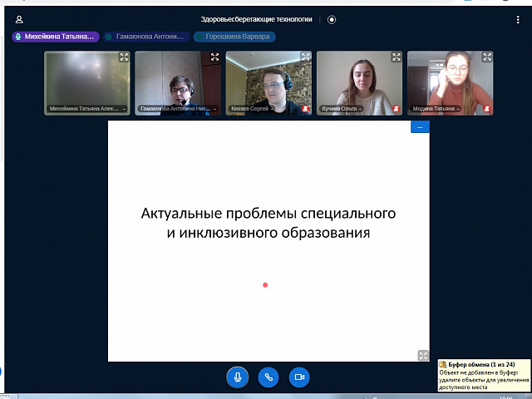Leave audio using the phone button
Viewport: 532px width, 399px height.
tap(268, 377)
